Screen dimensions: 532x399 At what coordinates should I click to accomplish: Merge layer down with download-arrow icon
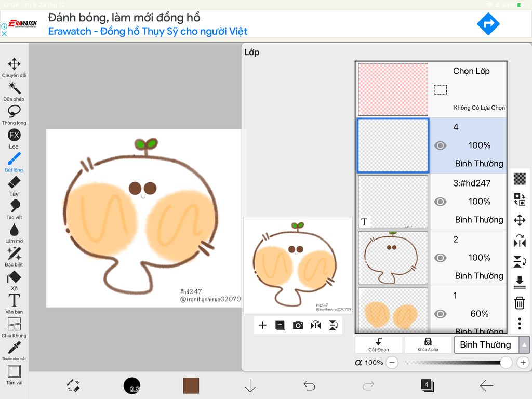(520, 282)
